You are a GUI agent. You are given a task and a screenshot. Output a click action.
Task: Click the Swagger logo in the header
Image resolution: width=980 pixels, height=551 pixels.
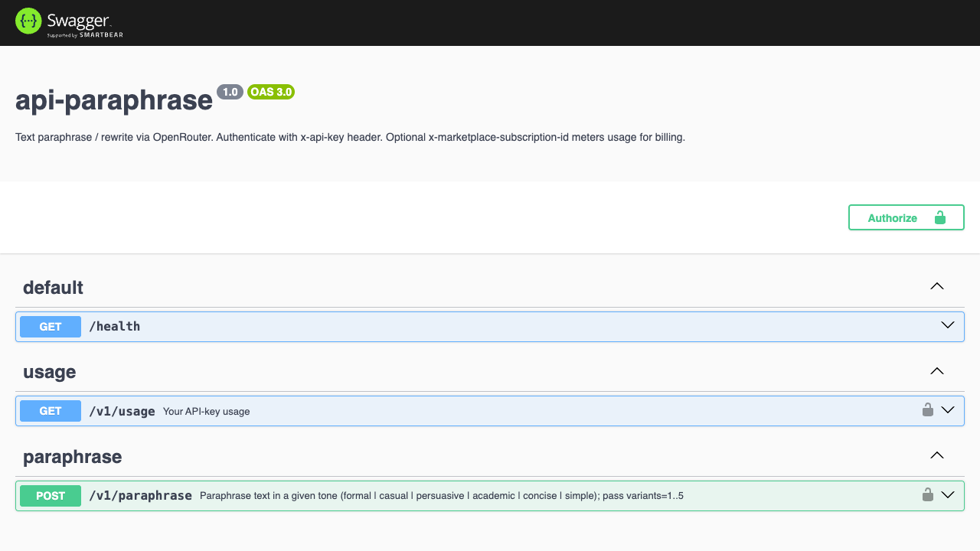pos(69,22)
